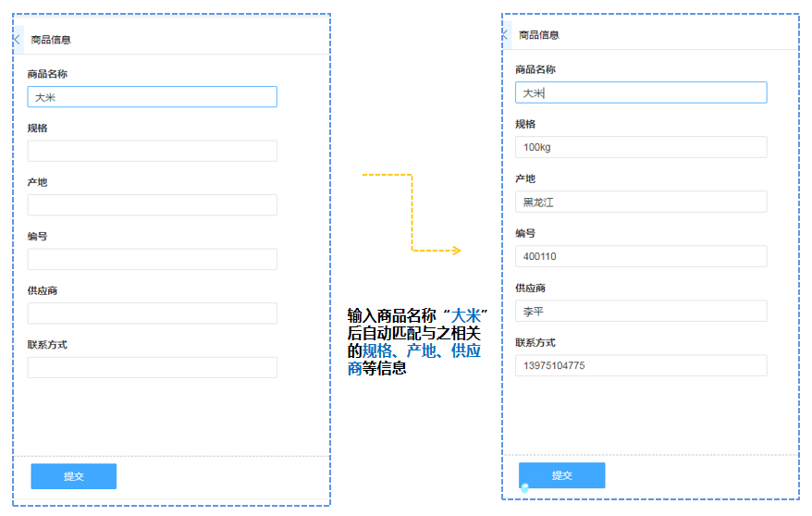Focus the empty 供应商 input field
Image resolution: width=812 pixels, height=516 pixels.
pos(152,313)
